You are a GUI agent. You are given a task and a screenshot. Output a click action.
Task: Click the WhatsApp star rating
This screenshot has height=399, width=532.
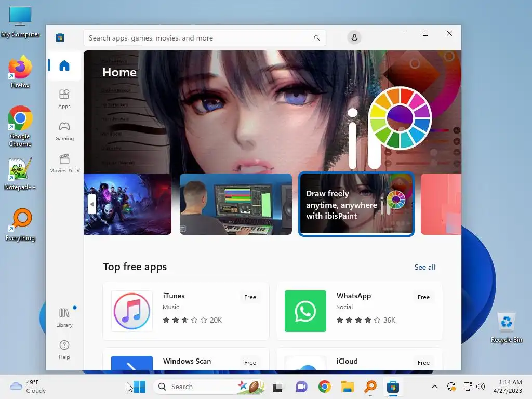coord(358,320)
